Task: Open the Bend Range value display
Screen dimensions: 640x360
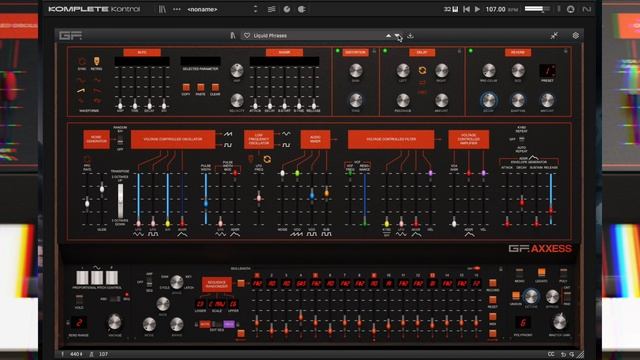Action: point(79,323)
